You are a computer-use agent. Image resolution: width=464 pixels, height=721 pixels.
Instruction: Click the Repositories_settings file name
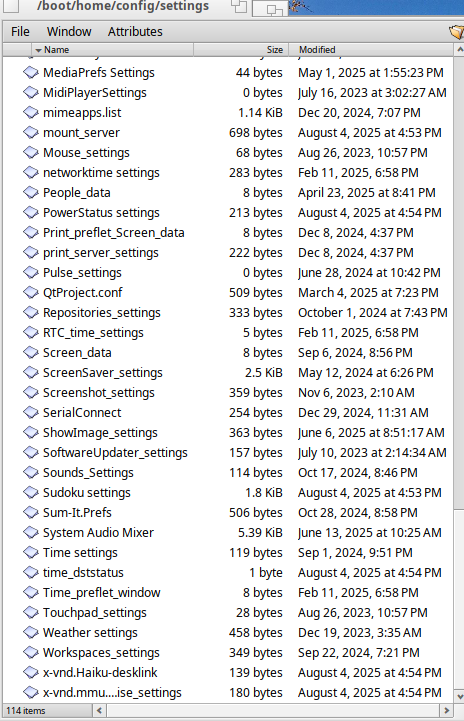[x=102, y=313]
